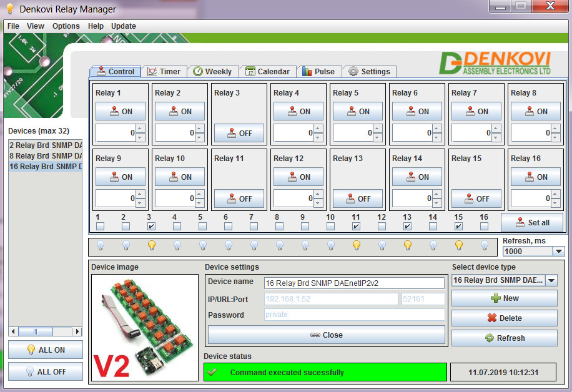The height and width of the screenshot is (392, 572).
Task: Turn Relay 8 ON
Action: click(x=536, y=111)
